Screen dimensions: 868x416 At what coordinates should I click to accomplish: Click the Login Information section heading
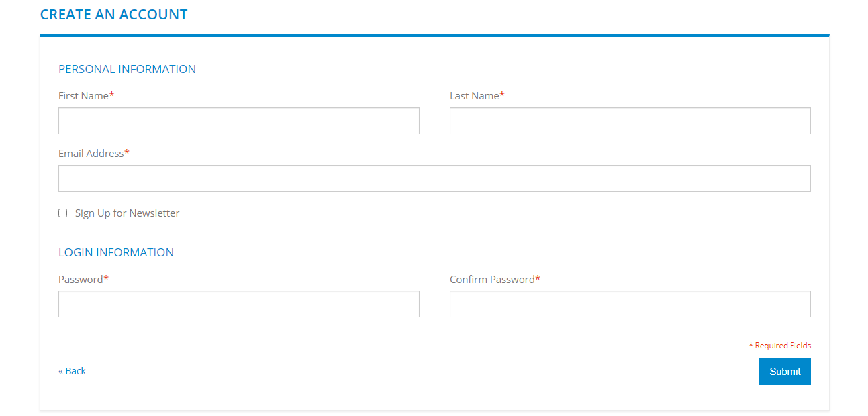(116, 252)
